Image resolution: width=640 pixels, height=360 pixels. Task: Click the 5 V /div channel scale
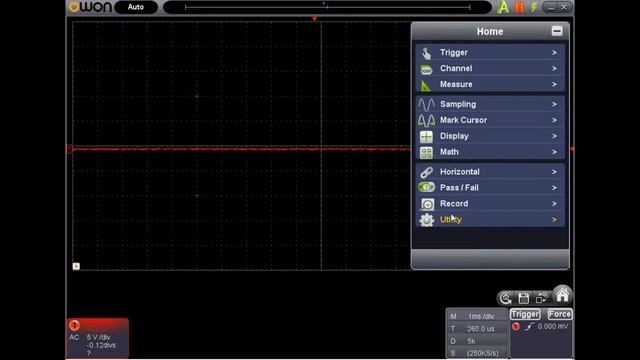(98, 338)
